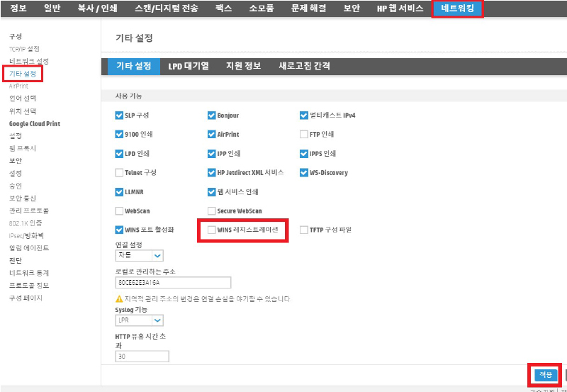Uncheck HP Jetdirect XML 서비스 checkbox
This screenshot has width=567, height=392.
click(x=211, y=172)
